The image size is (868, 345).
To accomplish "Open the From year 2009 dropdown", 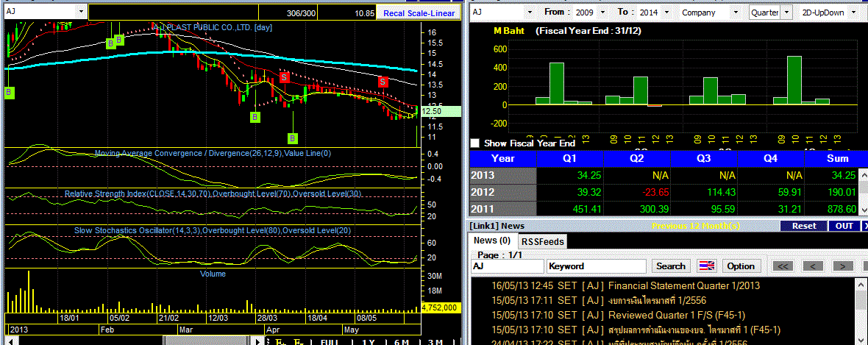I will pyautogui.click(x=605, y=13).
